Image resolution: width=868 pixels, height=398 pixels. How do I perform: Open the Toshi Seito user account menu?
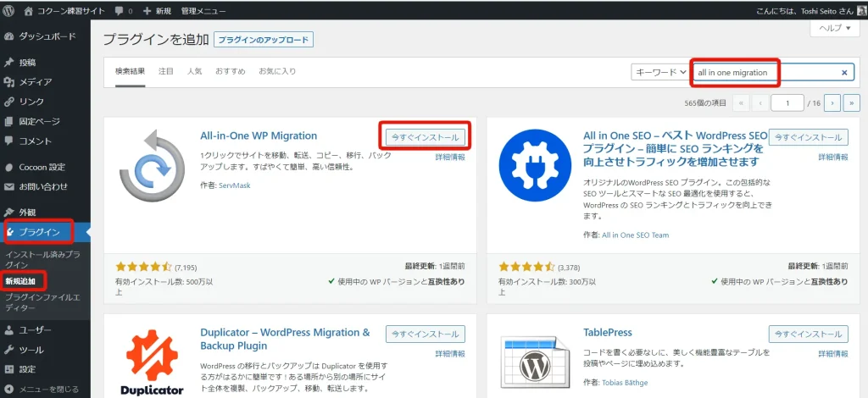click(x=810, y=10)
